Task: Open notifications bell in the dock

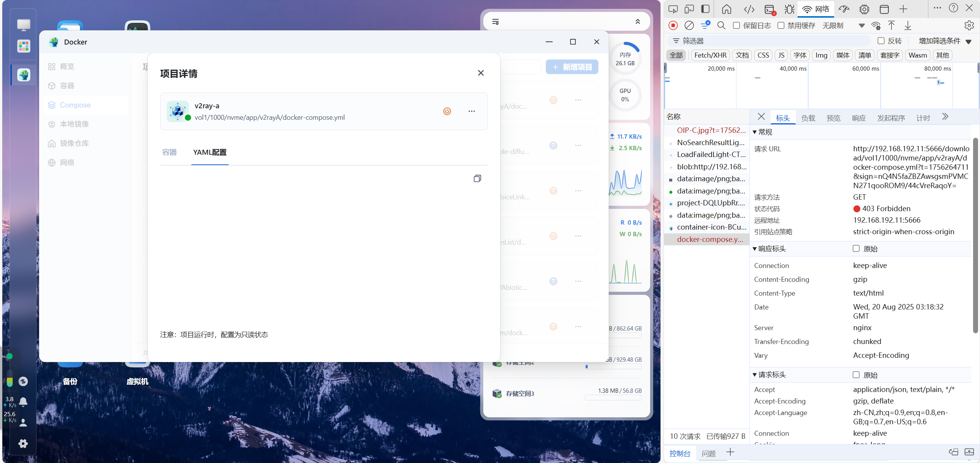Action: click(x=23, y=402)
